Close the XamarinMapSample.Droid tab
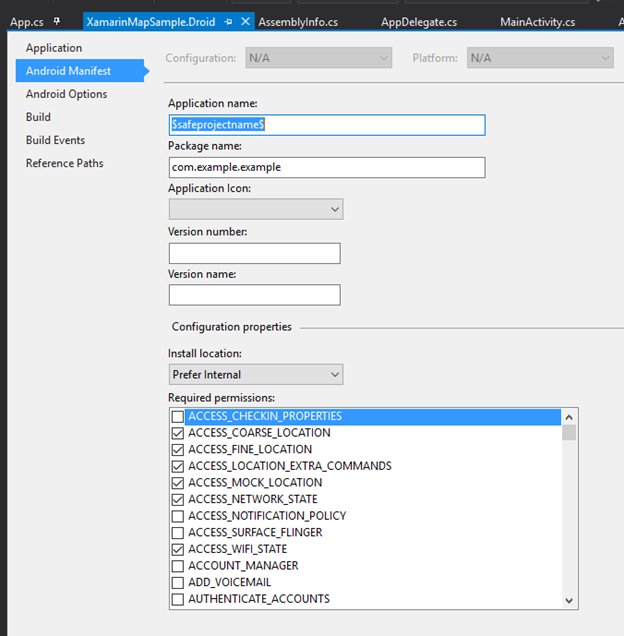Viewport: 624px width, 636px height. (x=245, y=21)
